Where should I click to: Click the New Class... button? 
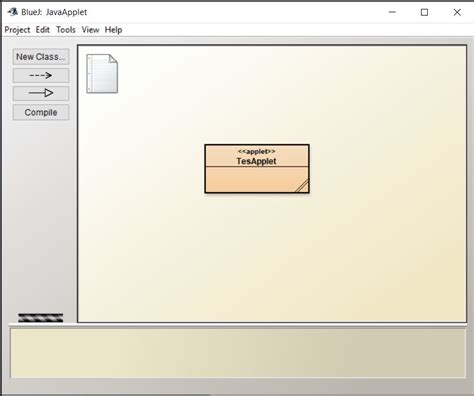(41, 57)
